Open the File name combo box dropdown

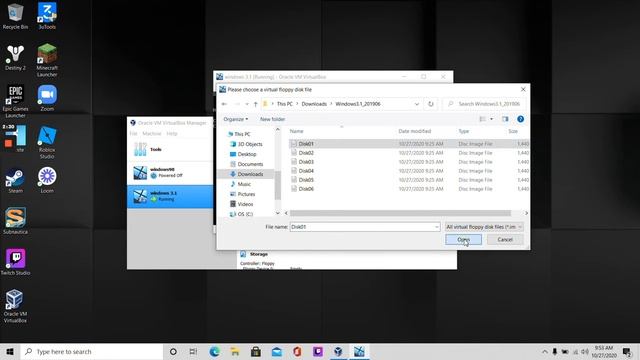[x=437, y=227]
